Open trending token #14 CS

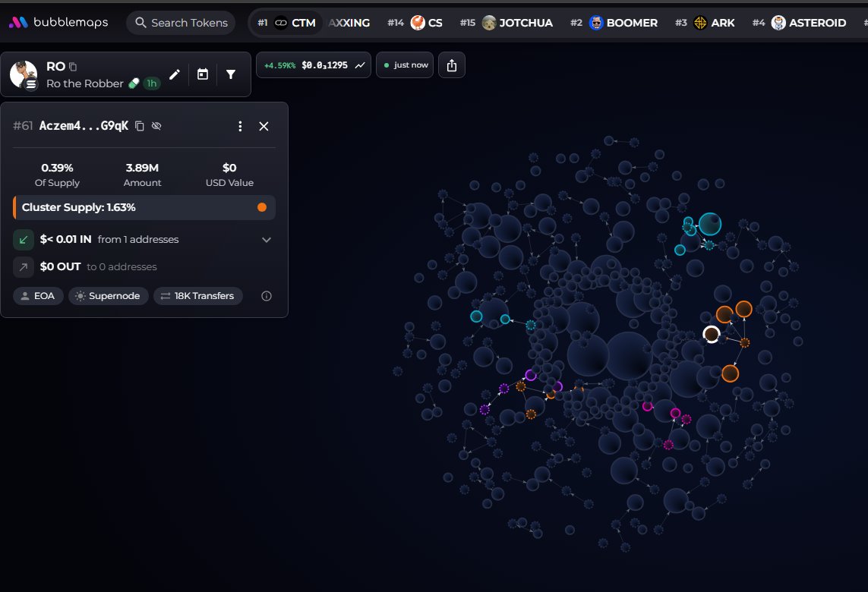coord(415,23)
